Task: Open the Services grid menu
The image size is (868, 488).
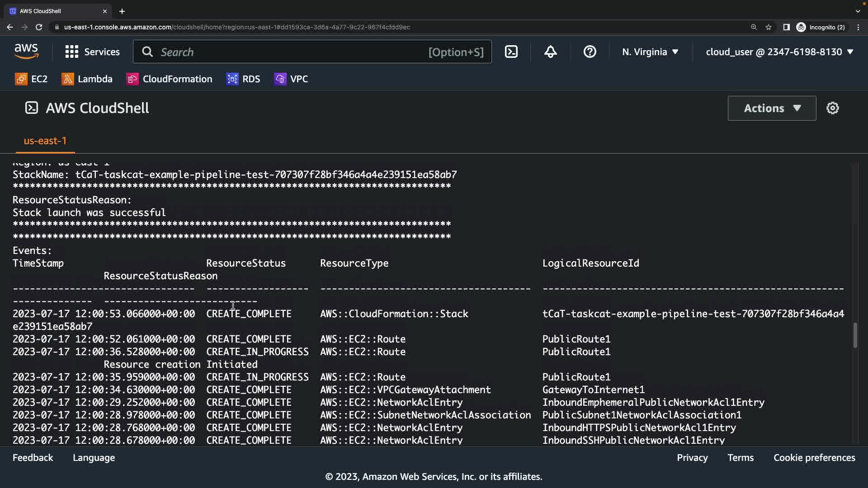Action: [92, 52]
